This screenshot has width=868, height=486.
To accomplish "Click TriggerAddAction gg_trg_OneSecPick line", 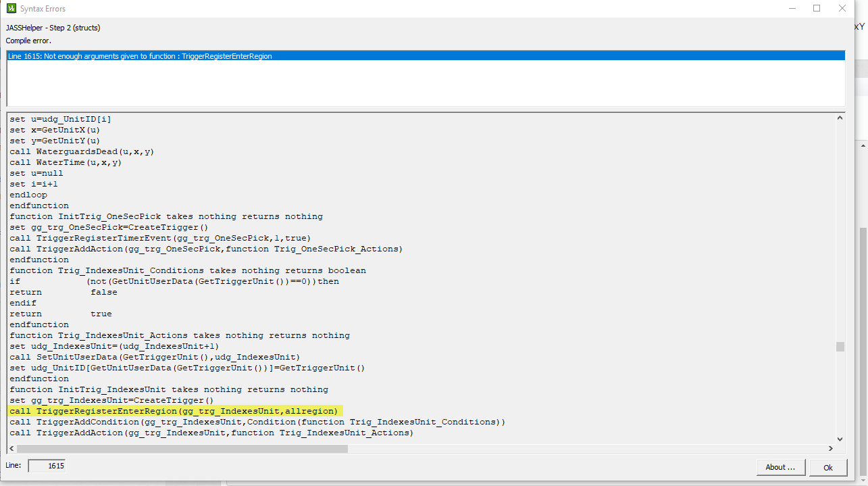I will [x=206, y=249].
